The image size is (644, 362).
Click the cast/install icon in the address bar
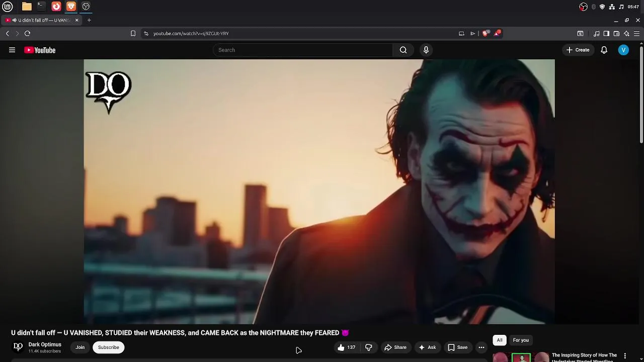461,33
